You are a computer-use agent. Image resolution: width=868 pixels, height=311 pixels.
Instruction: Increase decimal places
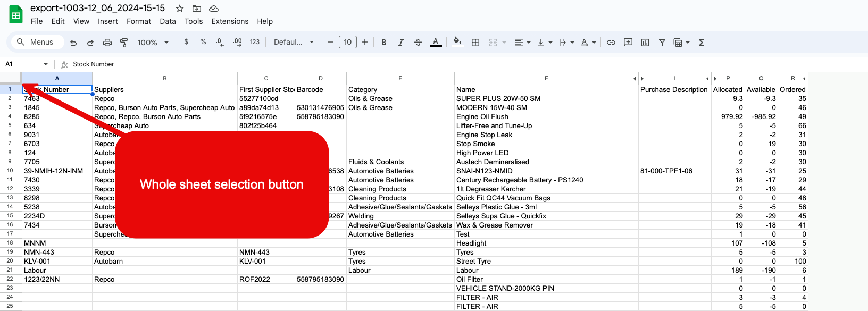[237, 42]
